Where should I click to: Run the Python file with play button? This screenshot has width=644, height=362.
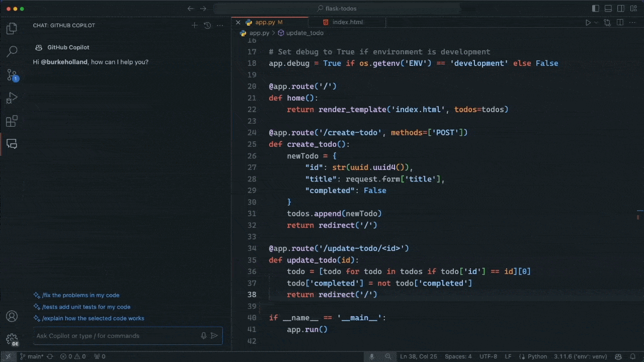click(588, 23)
